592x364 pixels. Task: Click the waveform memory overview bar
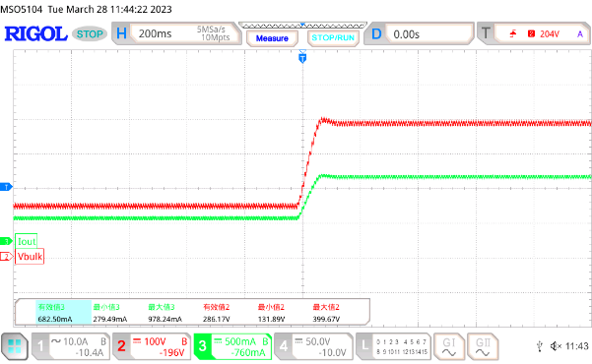pyautogui.click(x=302, y=26)
